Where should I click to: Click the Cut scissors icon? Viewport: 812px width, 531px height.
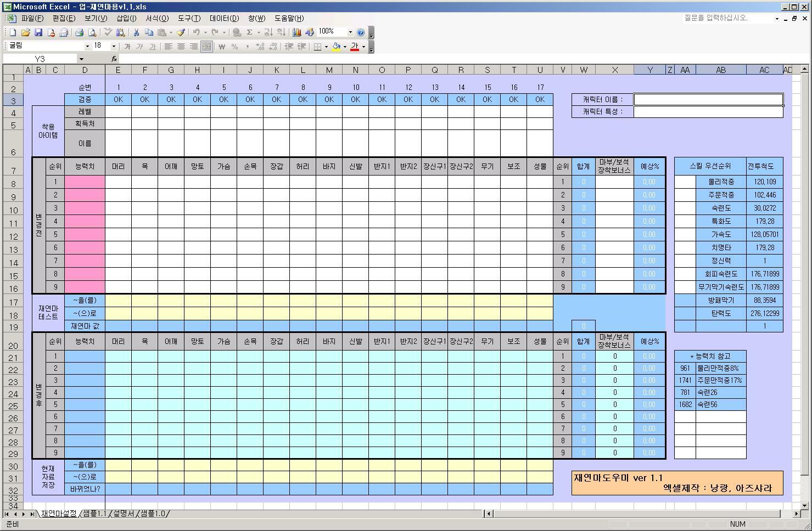point(136,32)
